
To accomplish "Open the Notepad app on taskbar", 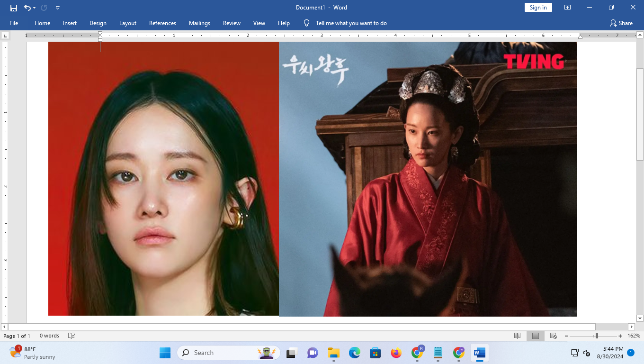I will (438, 353).
